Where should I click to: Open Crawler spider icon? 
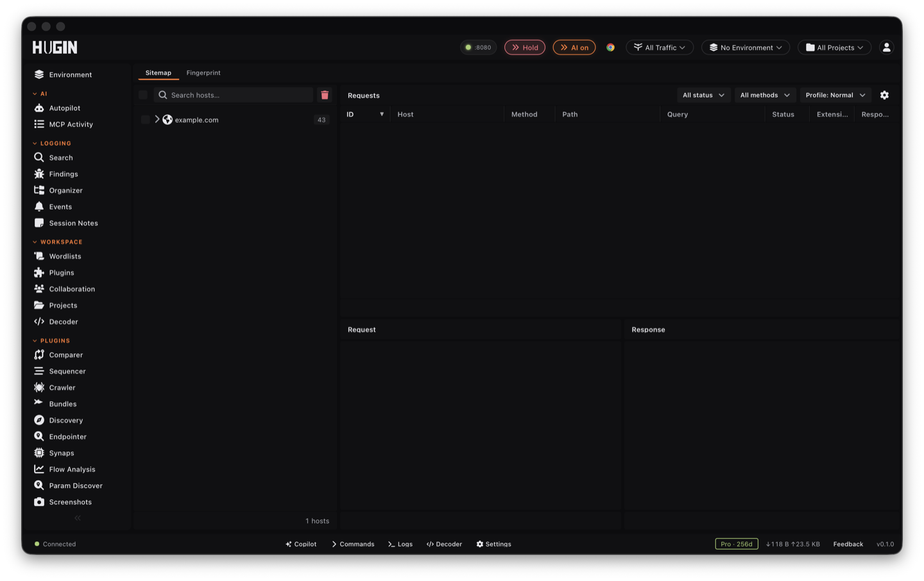point(39,387)
